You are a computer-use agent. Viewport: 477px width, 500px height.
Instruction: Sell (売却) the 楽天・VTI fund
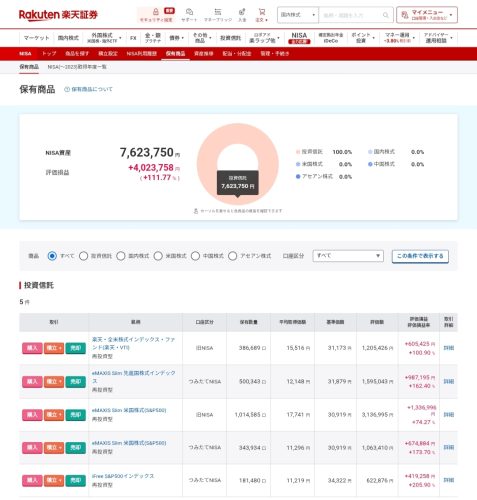pos(76,348)
